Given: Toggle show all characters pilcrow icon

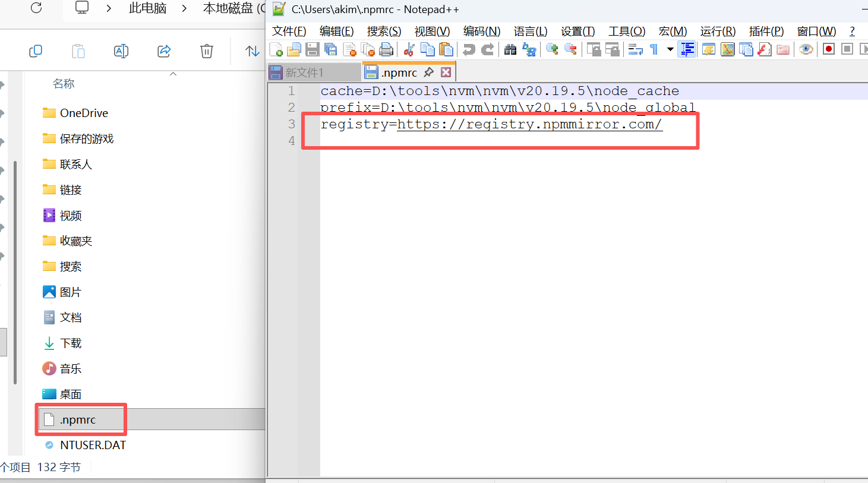Looking at the screenshot, I should (x=654, y=49).
